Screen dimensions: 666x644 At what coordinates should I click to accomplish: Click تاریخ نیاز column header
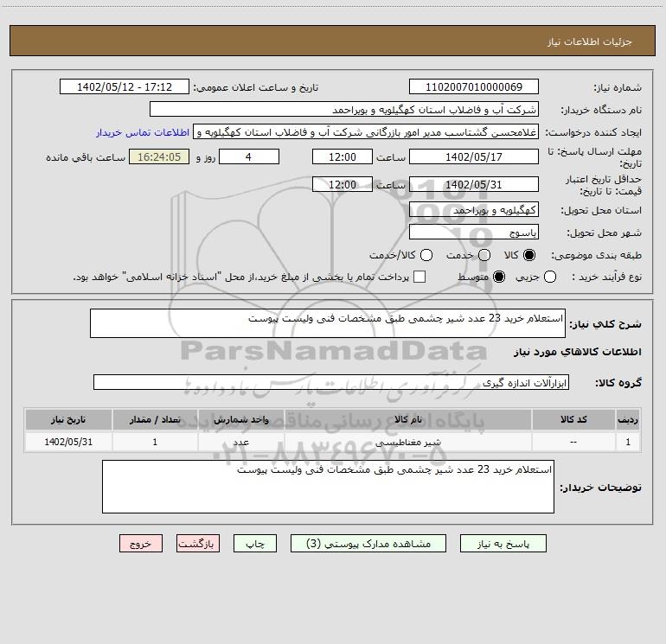(x=68, y=419)
